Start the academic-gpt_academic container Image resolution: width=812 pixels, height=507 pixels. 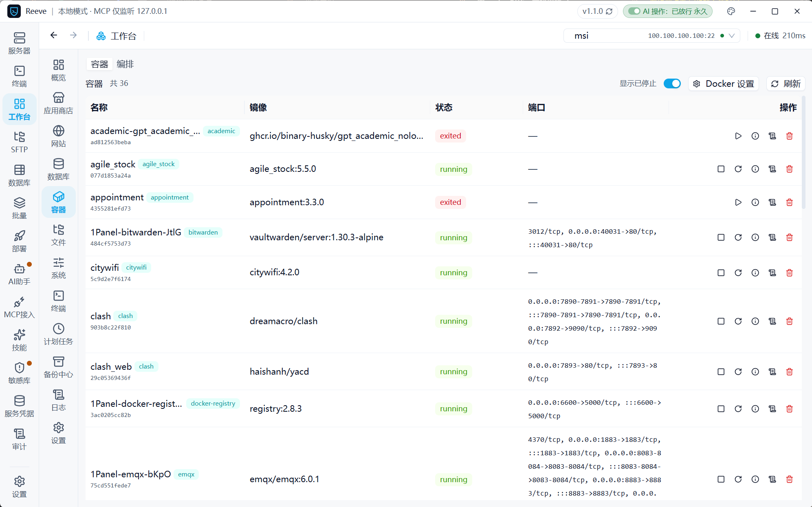(x=738, y=136)
